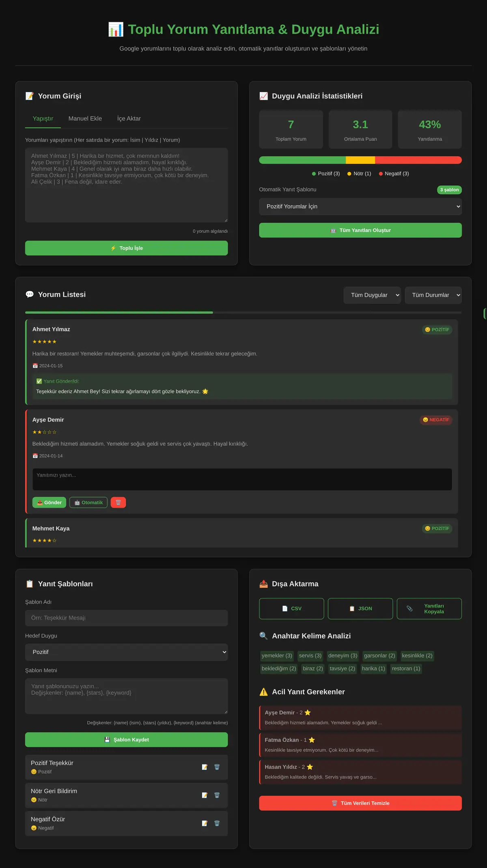Viewport: 487px width, 868px height.
Task: Click Otomatik for Ayşe Demir's review
Action: click(x=88, y=503)
